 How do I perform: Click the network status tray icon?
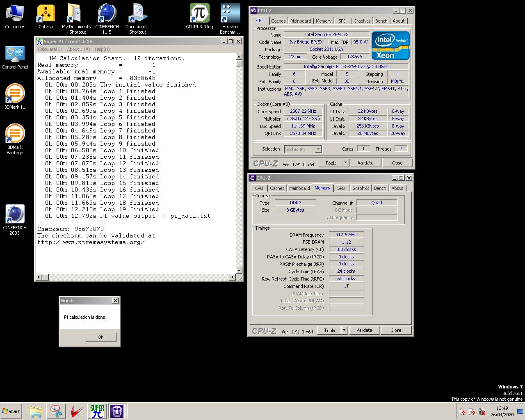coord(482,411)
